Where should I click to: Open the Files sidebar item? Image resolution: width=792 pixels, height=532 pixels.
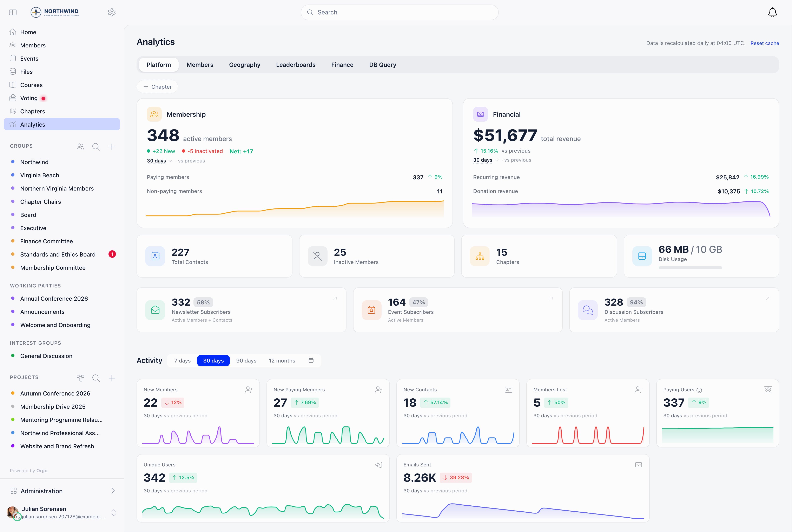(62, 72)
